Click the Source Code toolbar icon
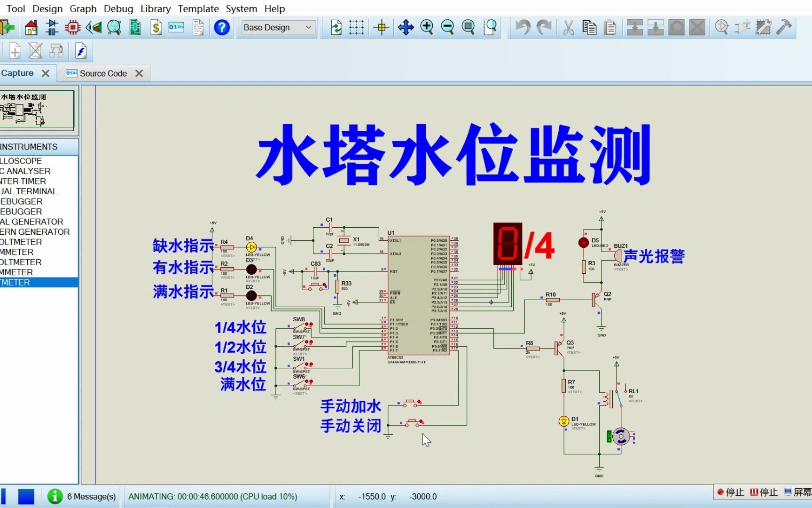This screenshot has width=812, height=508. click(x=176, y=27)
